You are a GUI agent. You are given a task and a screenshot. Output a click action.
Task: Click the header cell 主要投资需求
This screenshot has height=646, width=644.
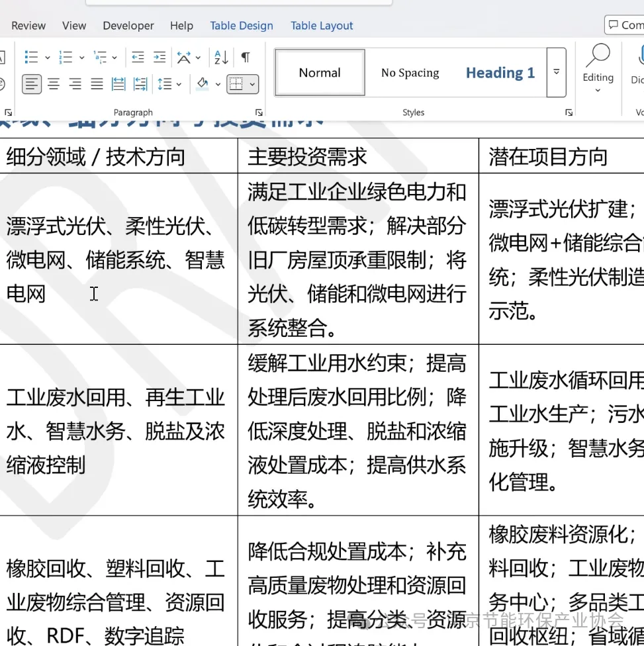coord(307,157)
